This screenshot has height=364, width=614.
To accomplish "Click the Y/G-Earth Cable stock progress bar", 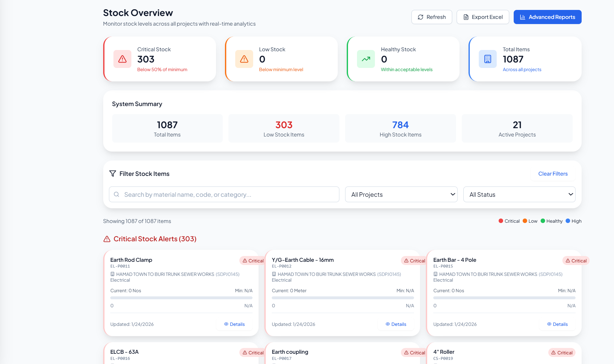I will pos(343,298).
